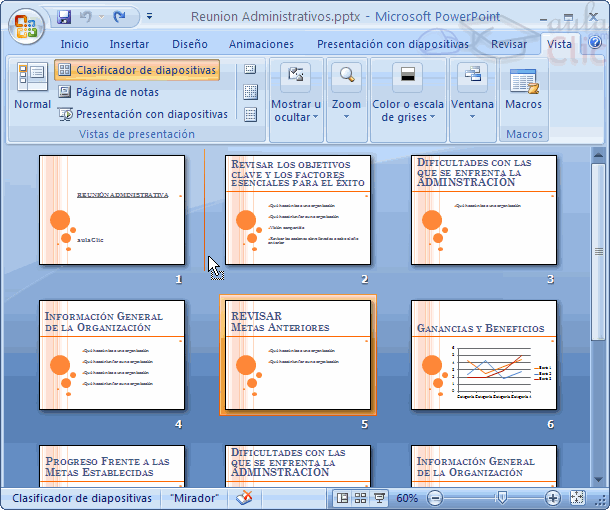Click the "Mirador" theme name in status bar
The height and width of the screenshot is (510, 610).
click(195, 498)
